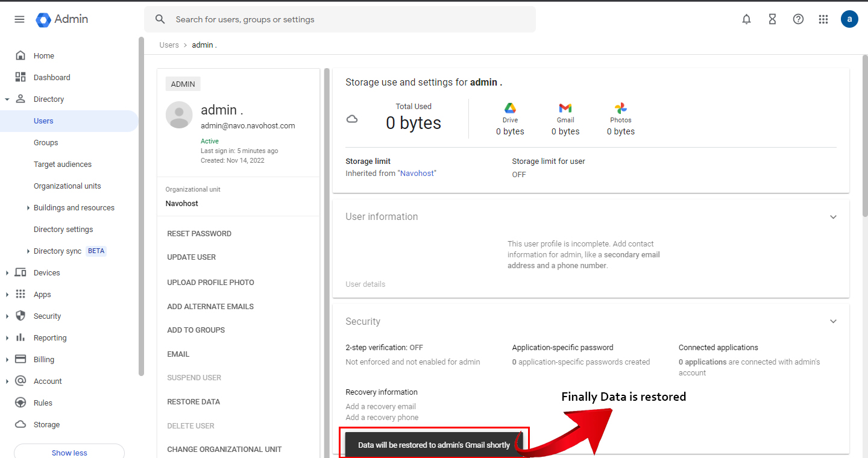Click the Google Photos storage icon
Viewport: 868px width, 458px height.
[620, 108]
